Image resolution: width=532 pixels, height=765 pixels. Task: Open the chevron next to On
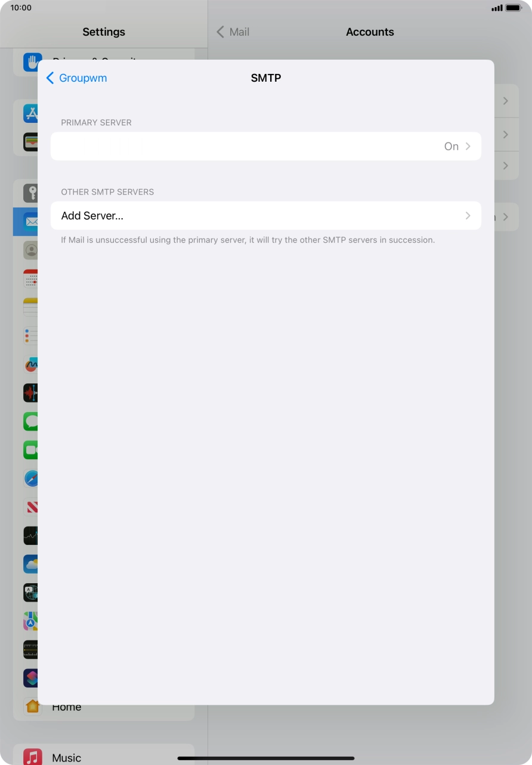tap(468, 146)
